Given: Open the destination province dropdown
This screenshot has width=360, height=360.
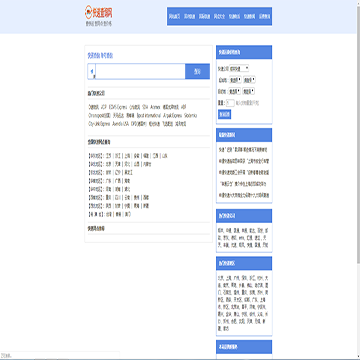Looking at the screenshot, I should coord(235,91).
